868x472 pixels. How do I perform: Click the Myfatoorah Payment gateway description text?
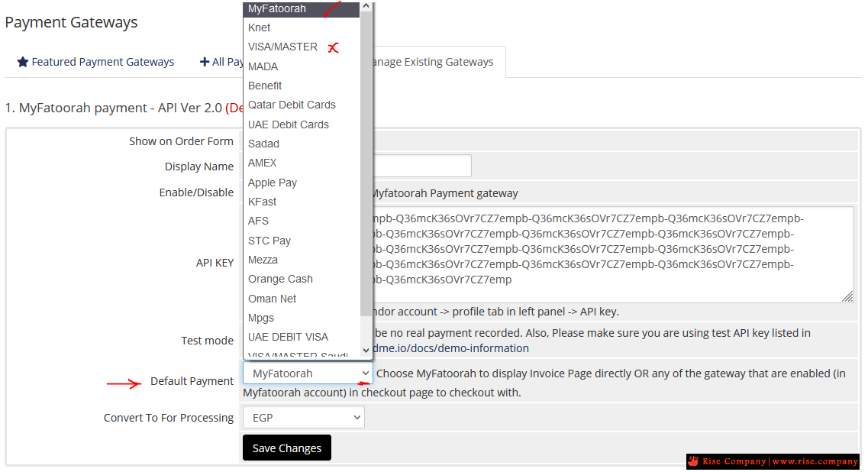445,193
